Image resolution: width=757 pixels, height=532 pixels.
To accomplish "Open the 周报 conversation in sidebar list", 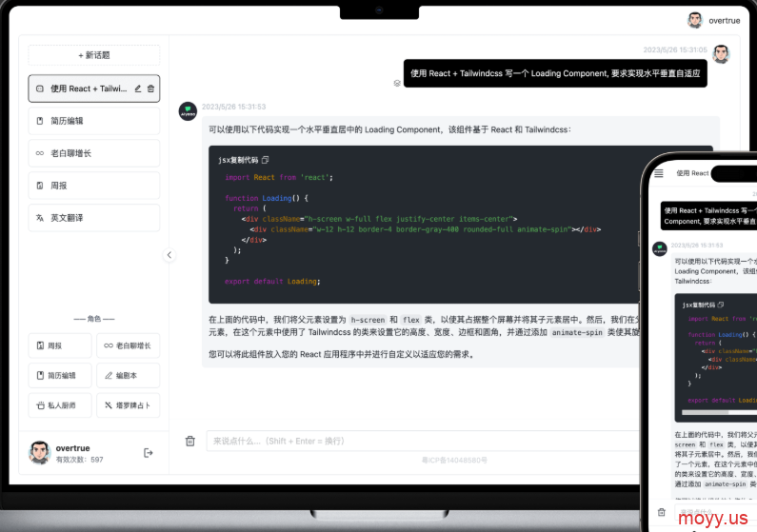I will (x=94, y=186).
